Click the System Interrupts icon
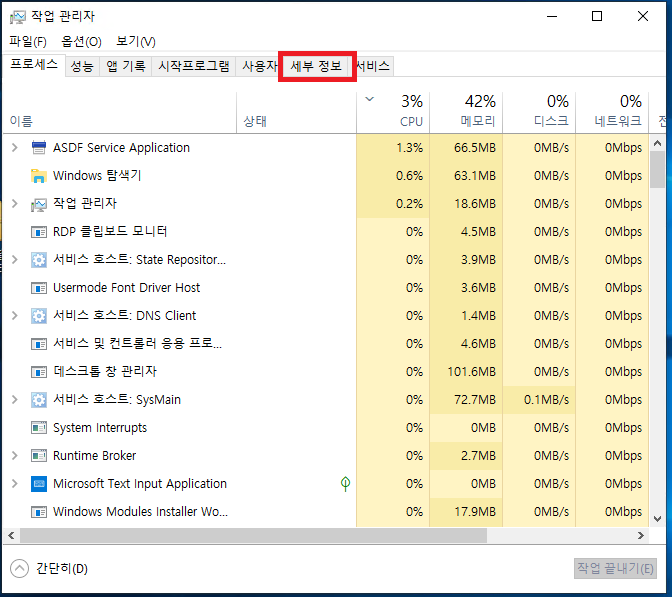Viewport: 672px width, 597px height. 39,428
